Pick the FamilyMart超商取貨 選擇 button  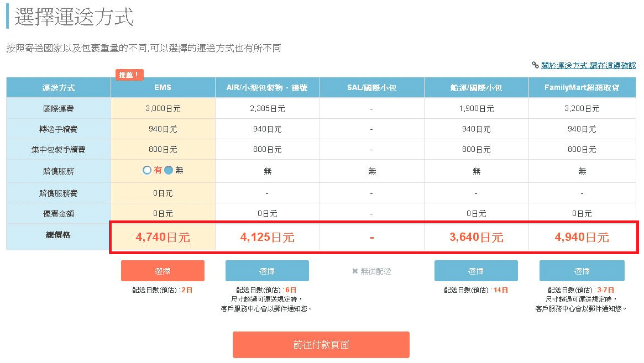pyautogui.click(x=582, y=271)
